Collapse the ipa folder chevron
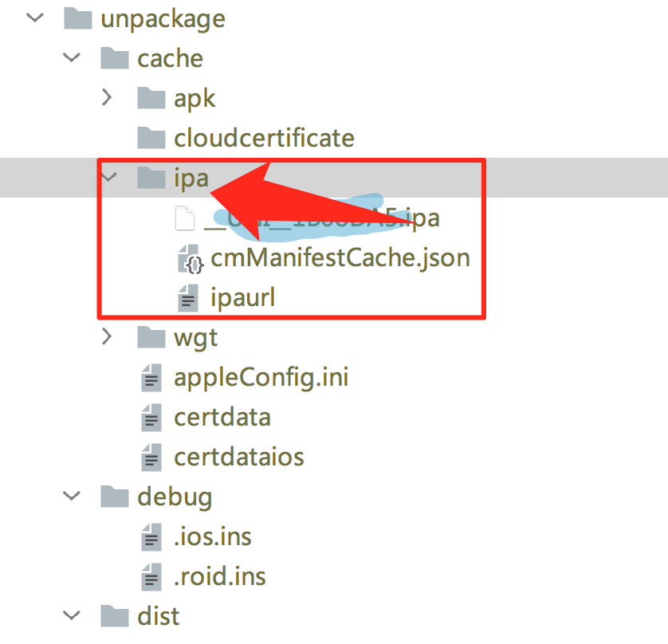Image resolution: width=668 pixels, height=644 pixels. pyautogui.click(x=108, y=178)
